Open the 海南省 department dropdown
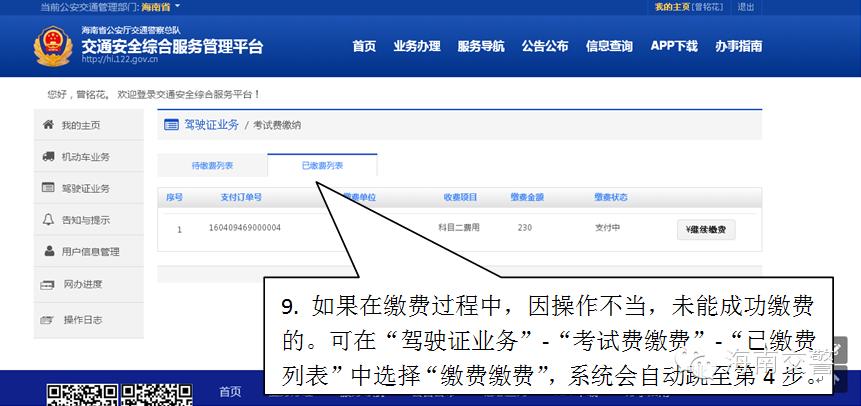 [161, 7]
